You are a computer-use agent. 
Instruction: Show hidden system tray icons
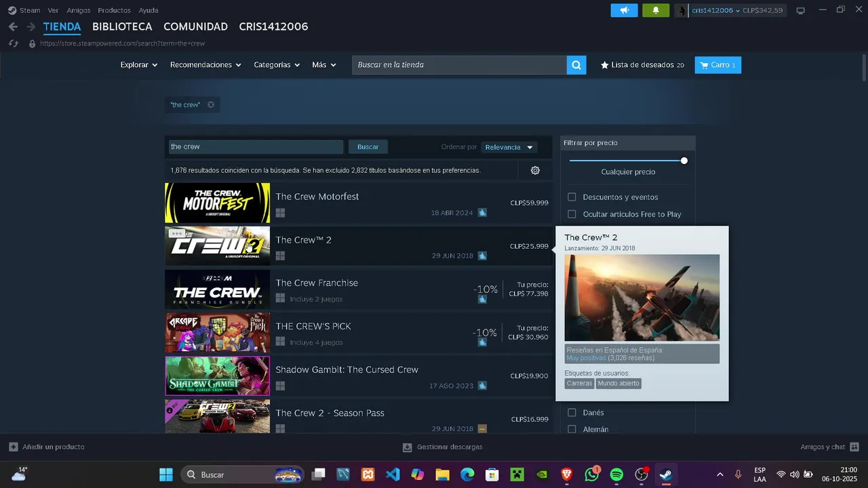tap(719, 474)
